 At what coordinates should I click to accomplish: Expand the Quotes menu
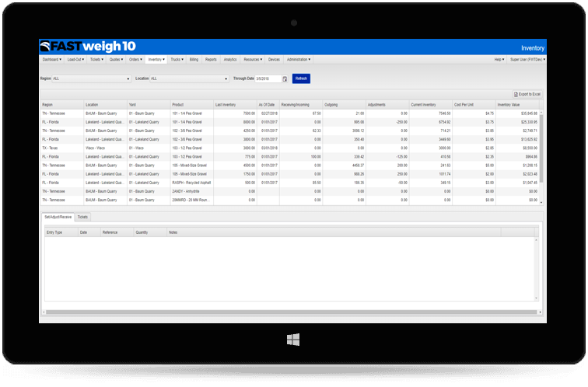pos(116,60)
